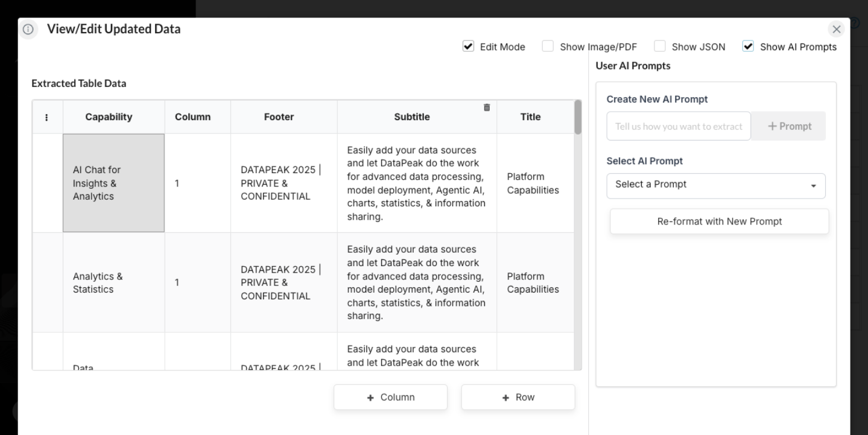Focus the Create New AI Prompt input field

tap(679, 126)
